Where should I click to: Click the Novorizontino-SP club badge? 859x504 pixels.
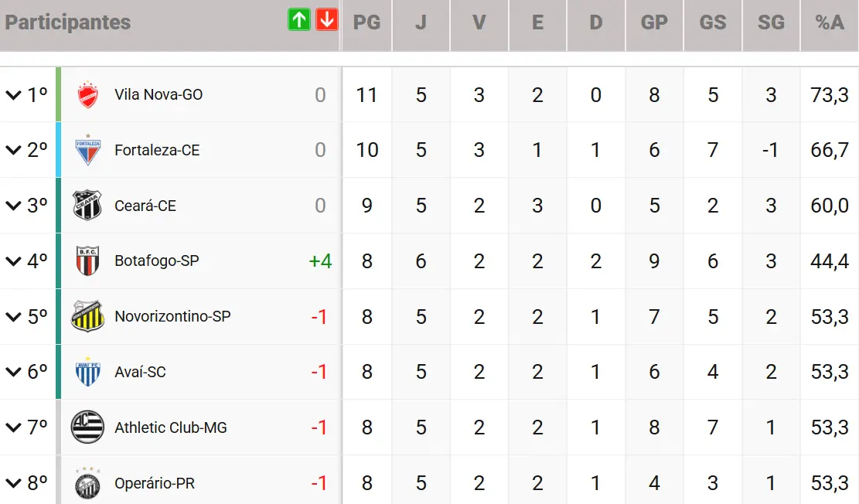point(87,316)
